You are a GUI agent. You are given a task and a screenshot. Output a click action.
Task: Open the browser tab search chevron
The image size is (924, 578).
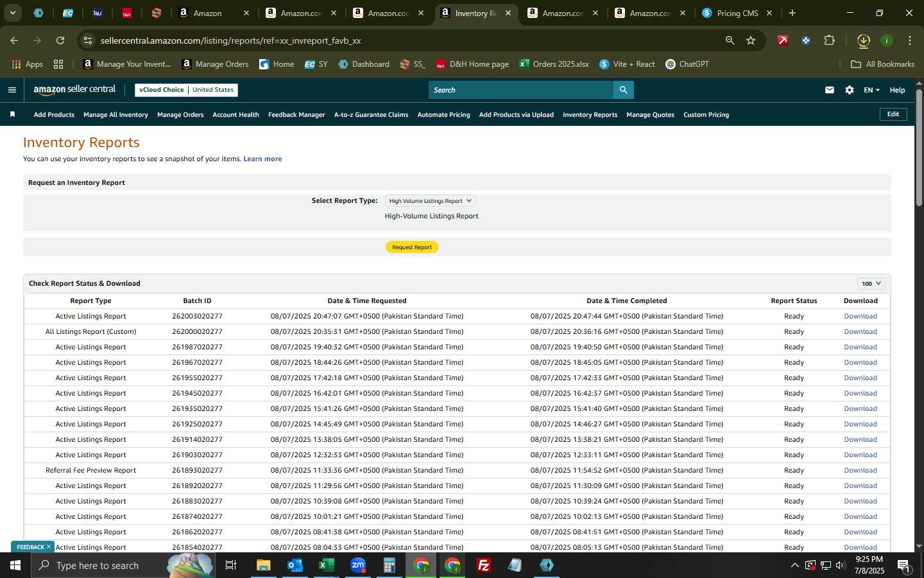click(12, 13)
